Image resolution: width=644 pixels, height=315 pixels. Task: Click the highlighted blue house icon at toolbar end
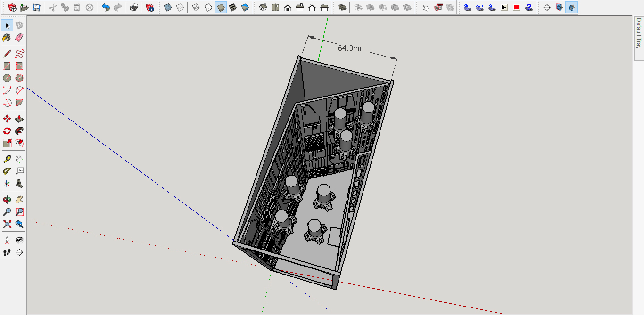571,8
